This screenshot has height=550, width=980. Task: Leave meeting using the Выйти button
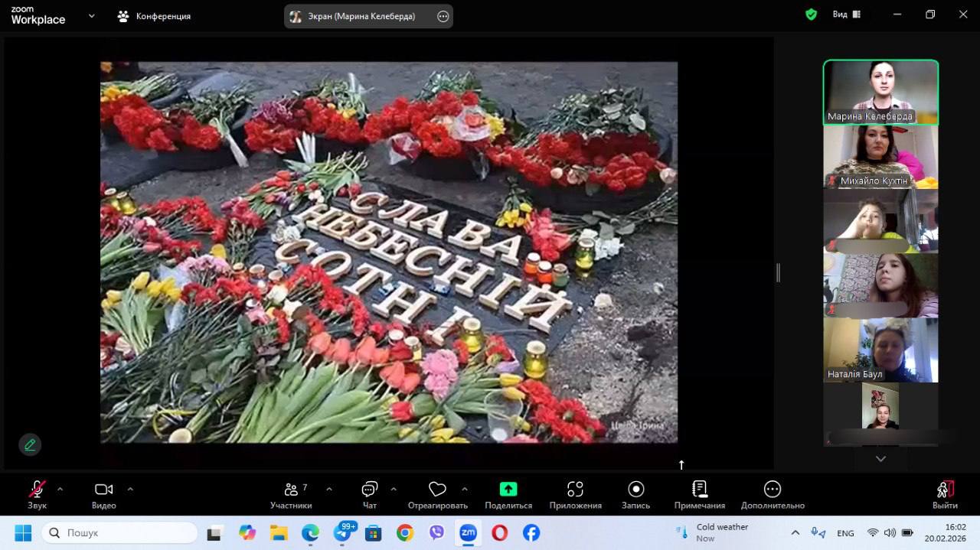pos(945,490)
